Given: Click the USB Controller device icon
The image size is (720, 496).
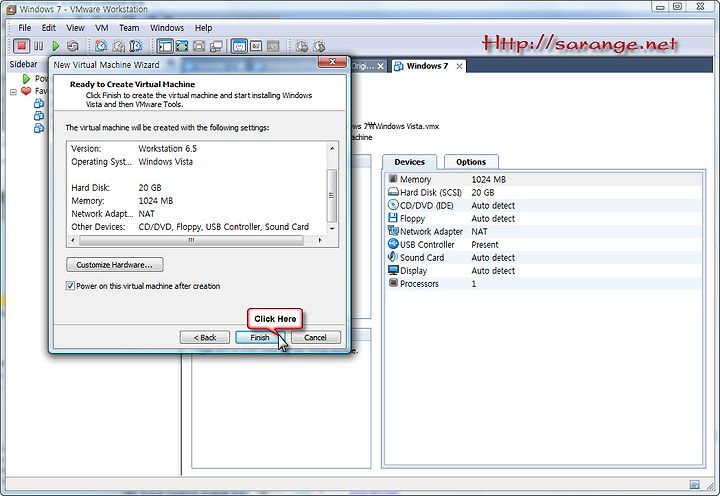Looking at the screenshot, I should tap(393, 244).
